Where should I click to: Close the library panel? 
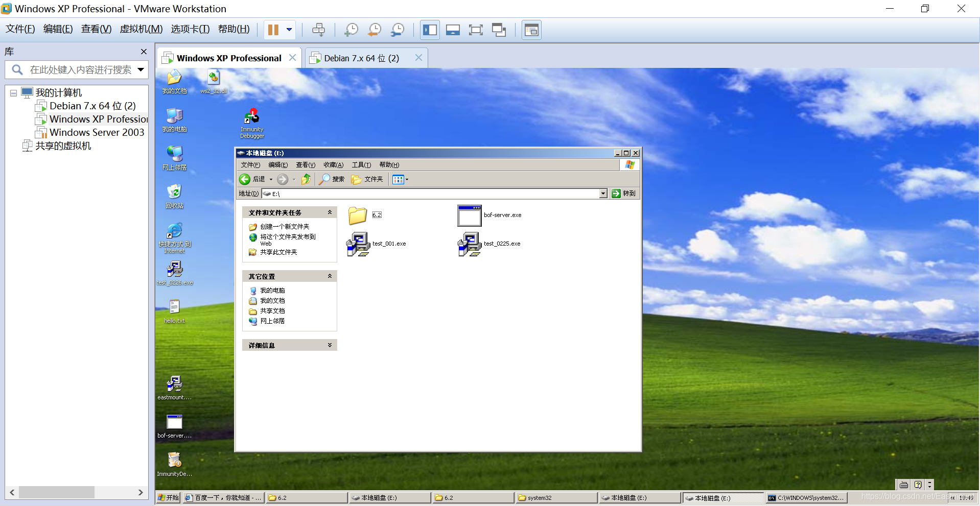coord(144,52)
